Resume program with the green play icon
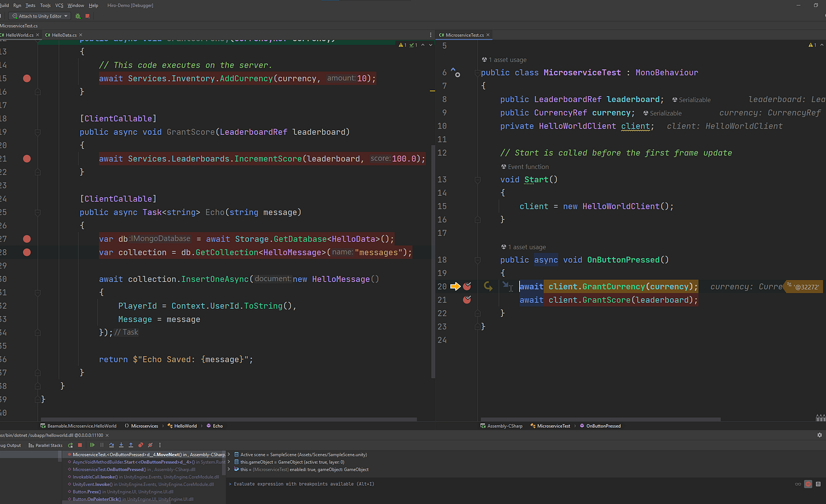This screenshot has height=504, width=826. pyautogui.click(x=92, y=445)
